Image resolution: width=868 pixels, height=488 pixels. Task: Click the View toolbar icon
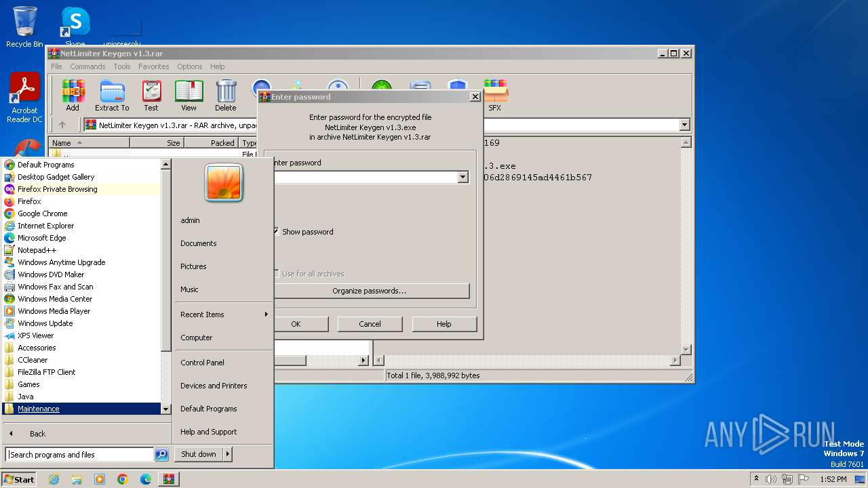click(189, 96)
